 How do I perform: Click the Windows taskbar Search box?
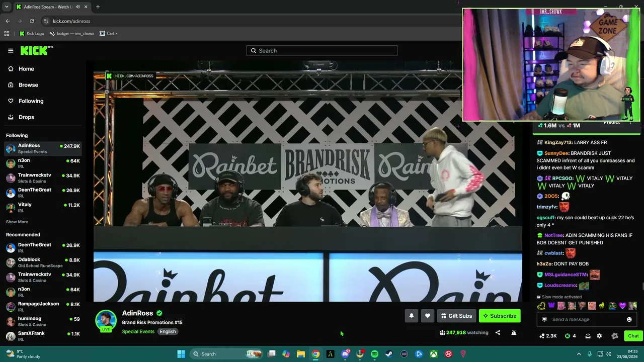point(226,354)
